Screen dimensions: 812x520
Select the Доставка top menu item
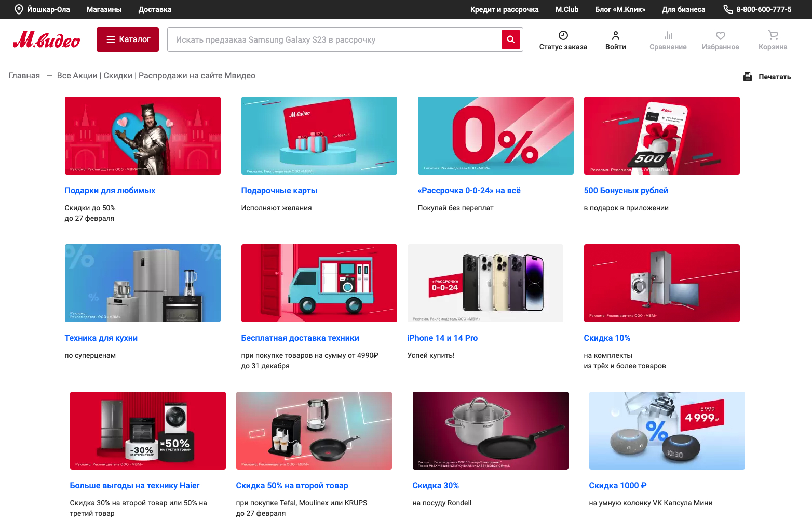click(155, 9)
